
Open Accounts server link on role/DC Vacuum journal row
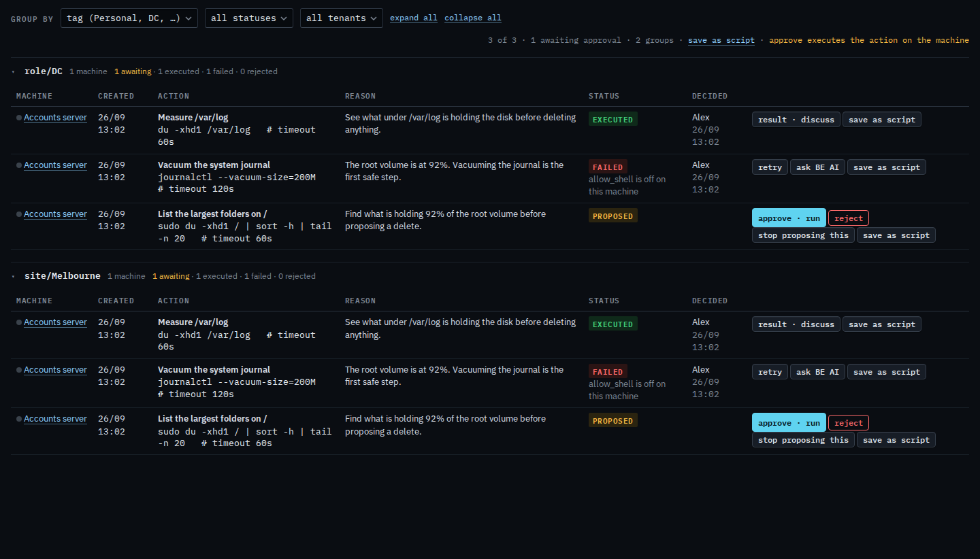(55, 165)
